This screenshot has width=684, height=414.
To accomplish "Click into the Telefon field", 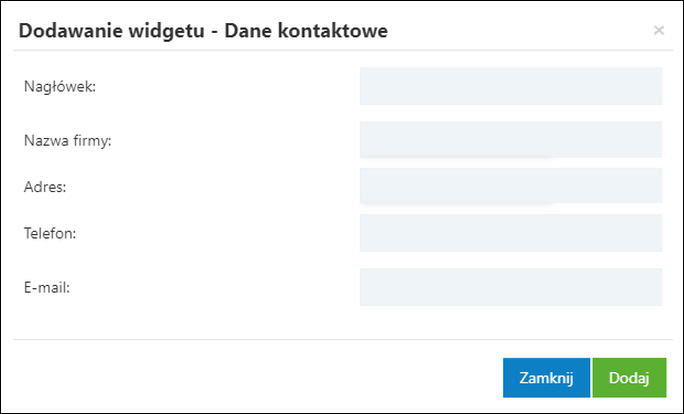I will coord(510,233).
